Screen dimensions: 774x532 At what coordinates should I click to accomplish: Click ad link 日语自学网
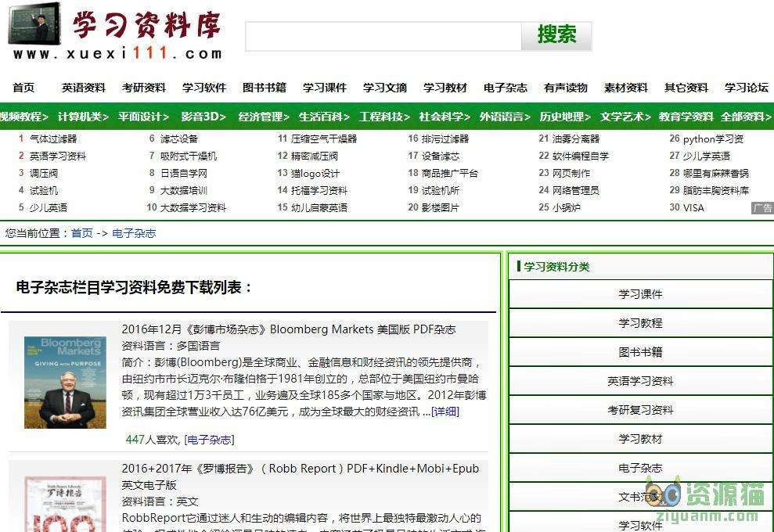(x=184, y=174)
